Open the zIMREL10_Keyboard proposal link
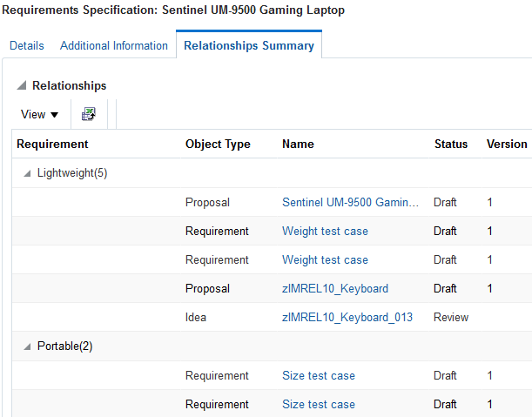 pos(335,288)
